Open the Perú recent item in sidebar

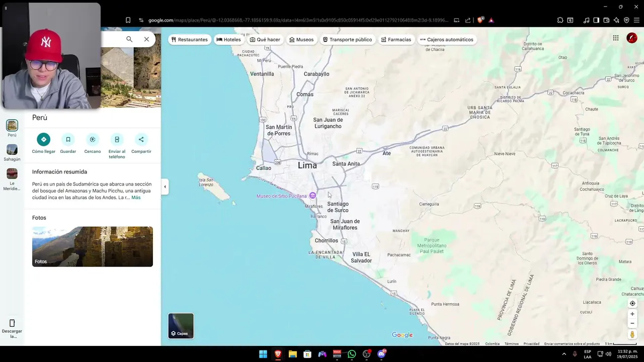[12, 128]
